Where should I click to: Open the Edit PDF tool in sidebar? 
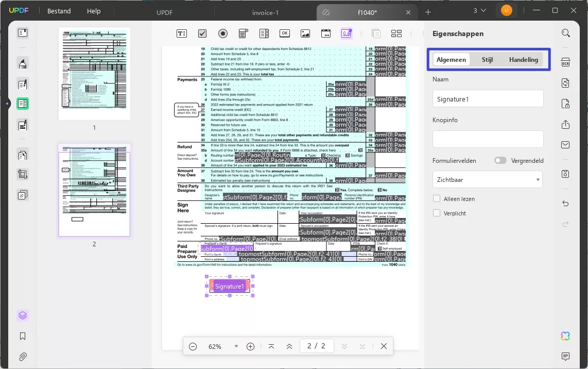(23, 84)
